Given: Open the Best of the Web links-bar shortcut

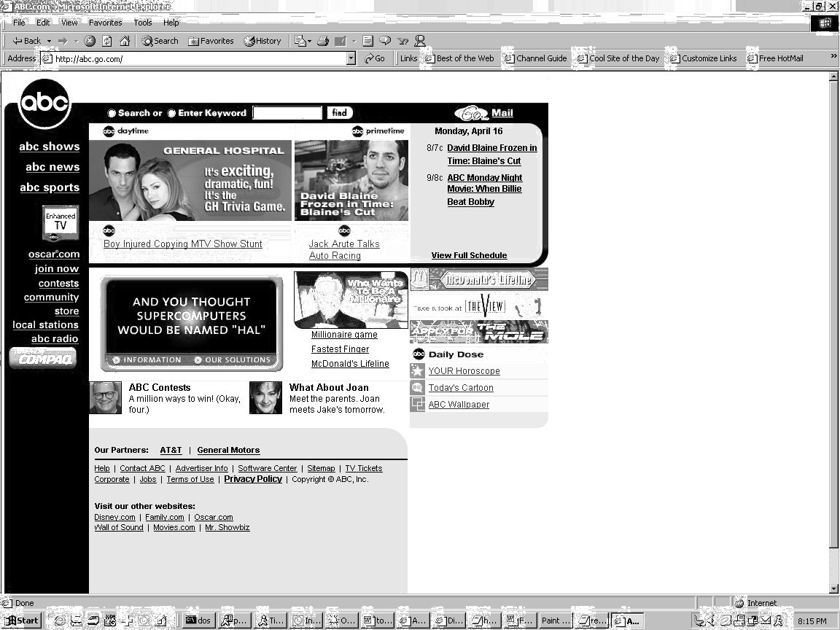Looking at the screenshot, I should point(459,58).
